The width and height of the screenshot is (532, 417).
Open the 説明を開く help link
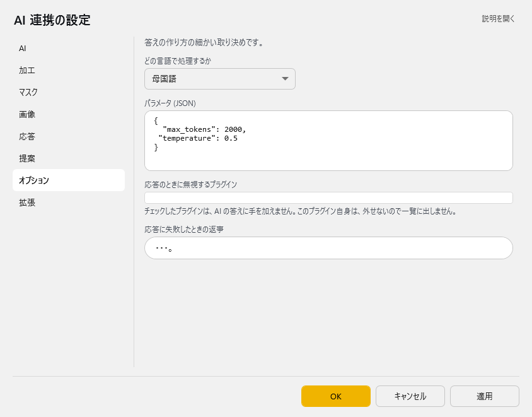pyautogui.click(x=498, y=19)
